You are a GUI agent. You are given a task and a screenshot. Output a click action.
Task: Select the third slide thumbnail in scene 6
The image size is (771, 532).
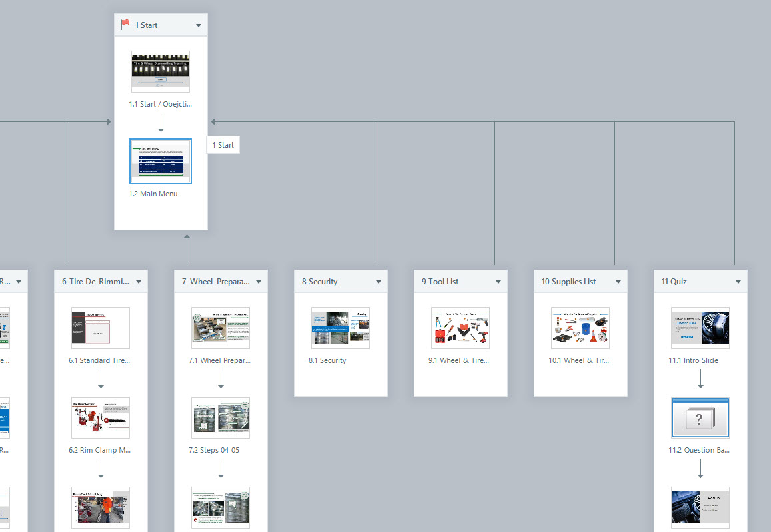click(x=101, y=507)
